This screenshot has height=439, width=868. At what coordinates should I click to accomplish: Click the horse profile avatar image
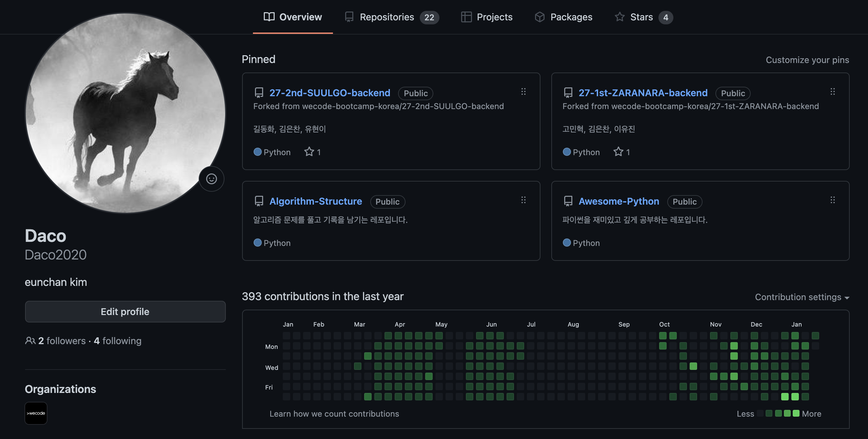[125, 113]
